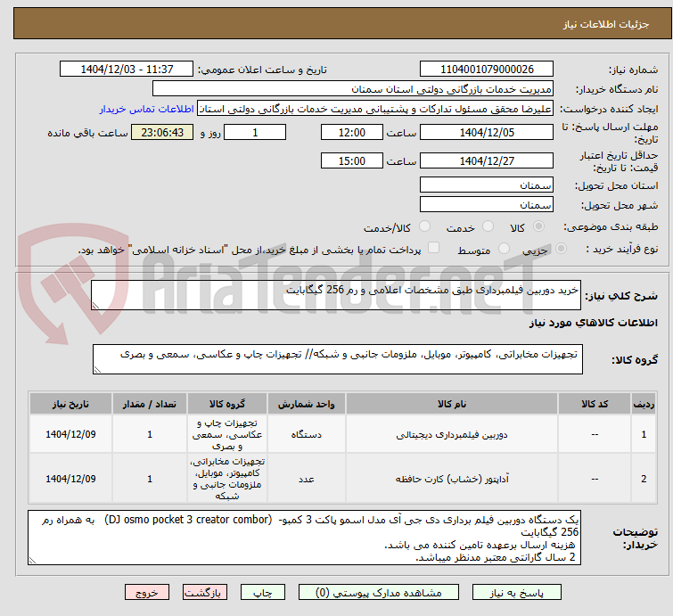Click the گروه کالا textarea
Screen dimensions: 673x616
(338, 359)
